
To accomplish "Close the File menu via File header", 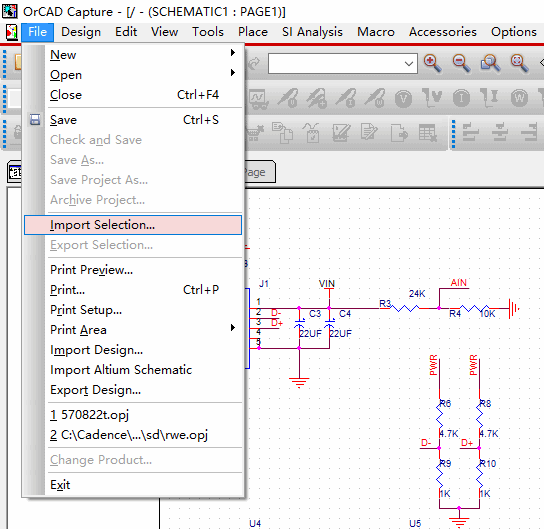I will coord(37,32).
